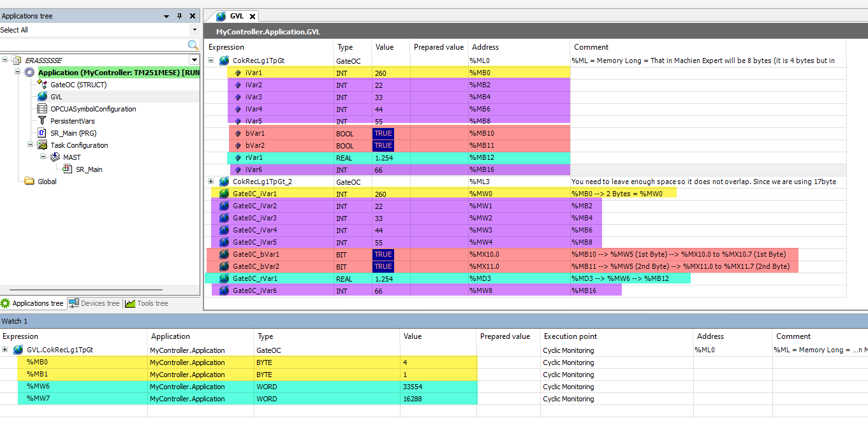Image resolution: width=868 pixels, height=423 pixels.
Task: Click the pin icon of Applications tree panel
Action: pyautogui.click(x=179, y=16)
